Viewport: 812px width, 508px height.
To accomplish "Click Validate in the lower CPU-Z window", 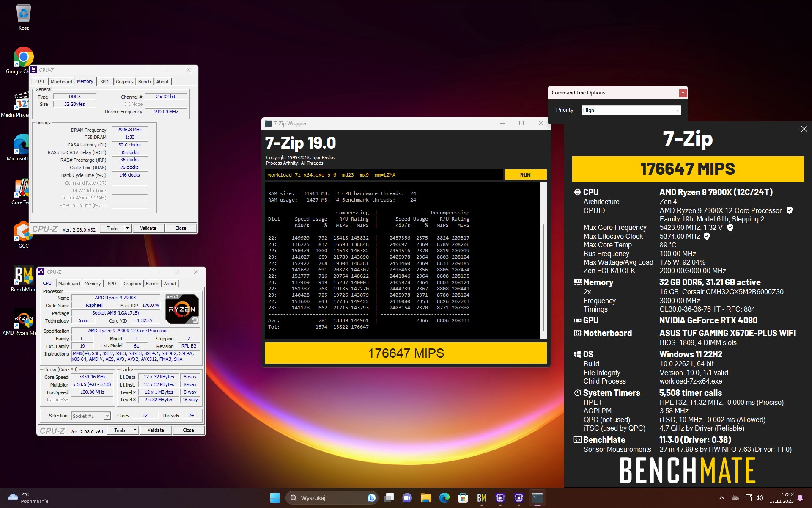I will click(x=156, y=430).
